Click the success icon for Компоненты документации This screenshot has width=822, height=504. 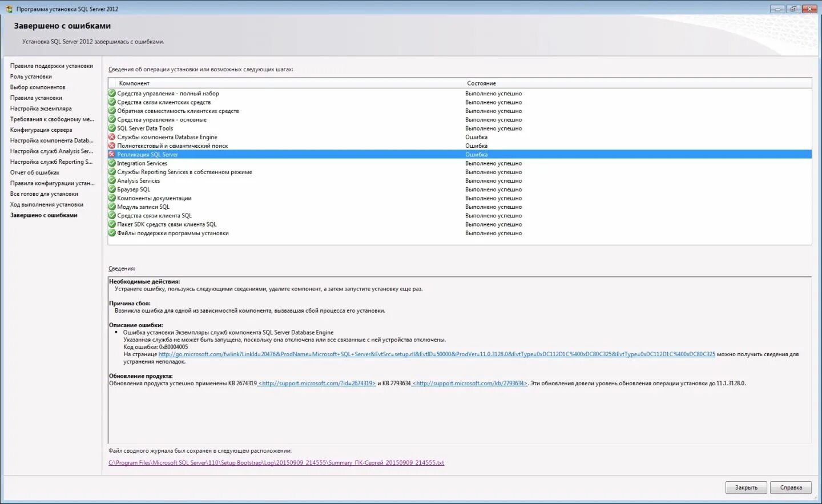[112, 198]
